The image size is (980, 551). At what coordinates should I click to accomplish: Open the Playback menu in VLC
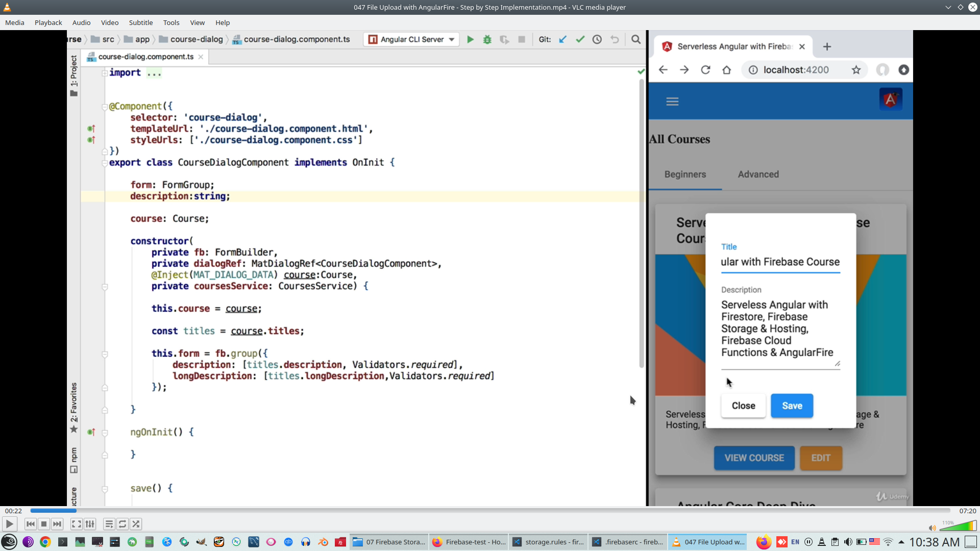point(48,22)
